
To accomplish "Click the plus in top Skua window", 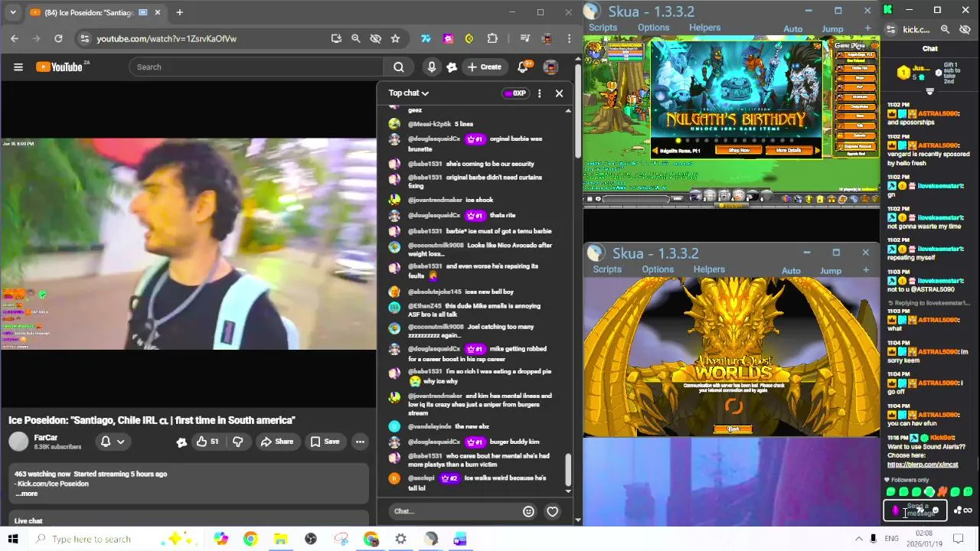I will click(867, 28).
